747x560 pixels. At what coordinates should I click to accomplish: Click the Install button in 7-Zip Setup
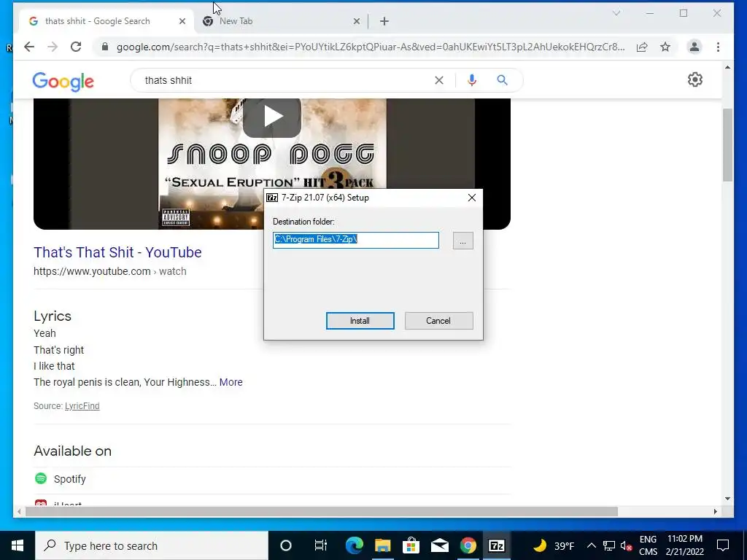pos(360,321)
